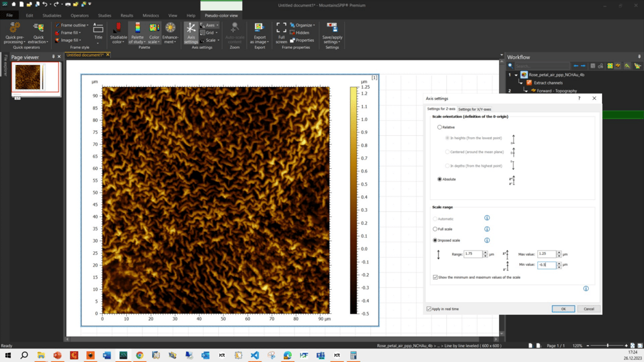Open Quick extraction tool
Image resolution: width=644 pixels, height=362 pixels.
(x=38, y=33)
